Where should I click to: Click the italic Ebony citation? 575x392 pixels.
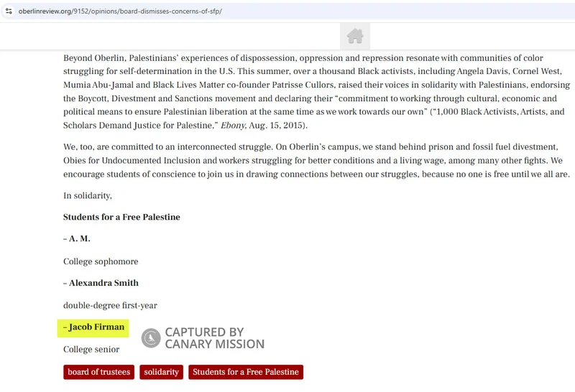point(233,126)
